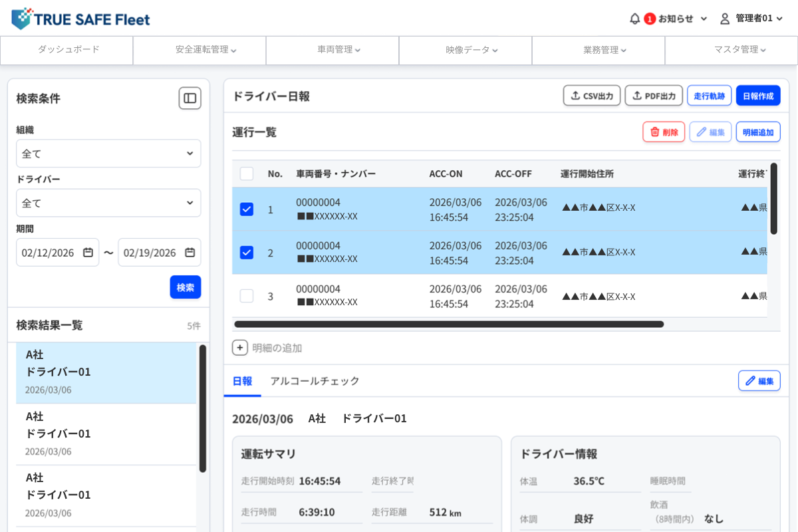Toggle the select-all checkbox in table header
Viewport: 798px width, 532px height.
(x=247, y=174)
